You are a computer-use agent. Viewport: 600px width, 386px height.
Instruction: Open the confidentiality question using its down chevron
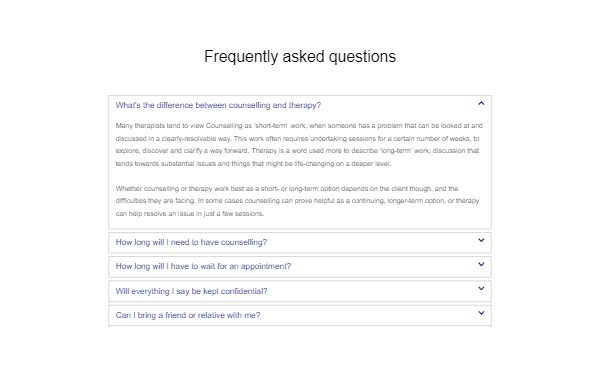(x=481, y=289)
